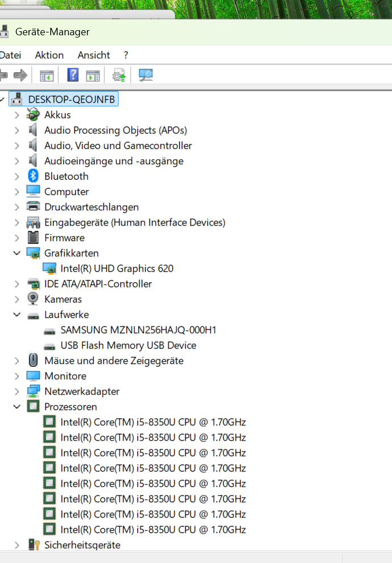This screenshot has width=392, height=563.
Task: Select USB Flash Memory USB Device
Action: coord(128,345)
